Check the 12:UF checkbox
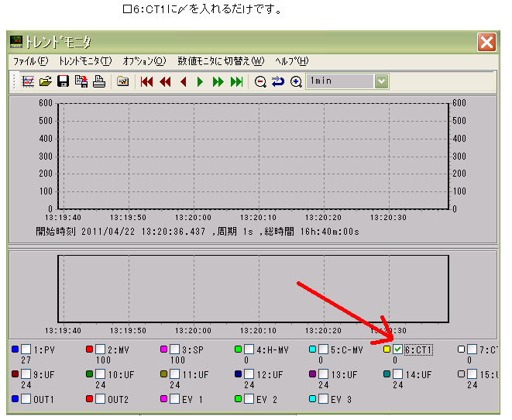Viewport: 512px width, 420px height. 249,374
